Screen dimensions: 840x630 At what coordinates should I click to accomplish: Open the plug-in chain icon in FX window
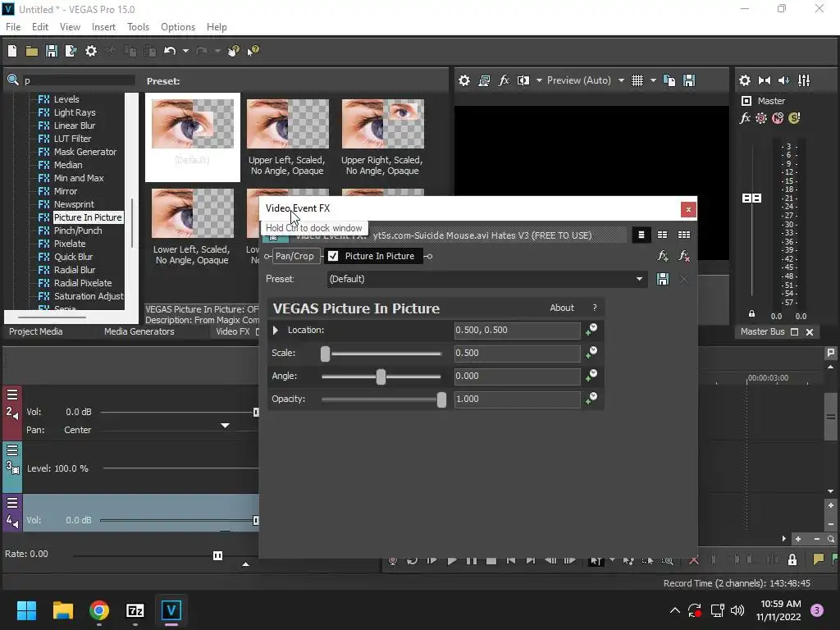(663, 256)
